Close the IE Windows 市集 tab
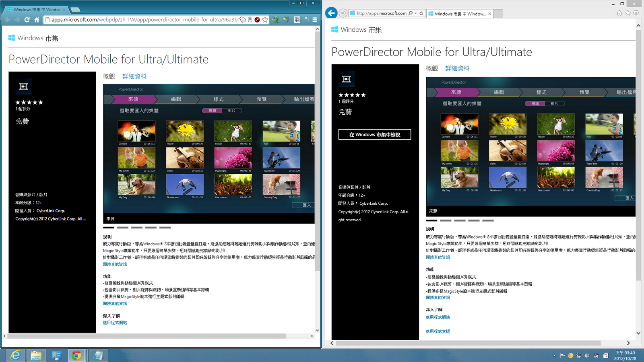Screen dimensions: 644x362 pos(489,14)
